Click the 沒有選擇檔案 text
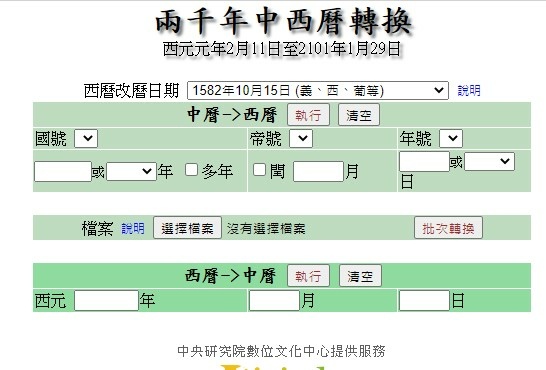 click(x=266, y=229)
